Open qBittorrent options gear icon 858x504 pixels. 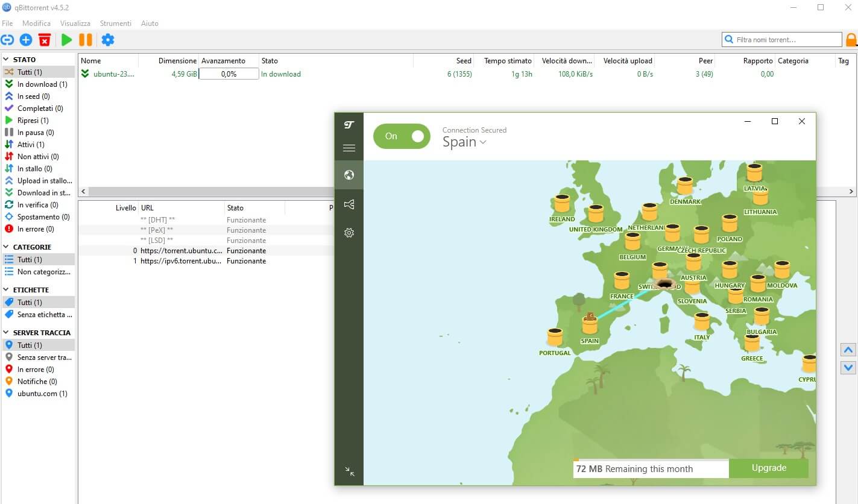[x=107, y=40]
